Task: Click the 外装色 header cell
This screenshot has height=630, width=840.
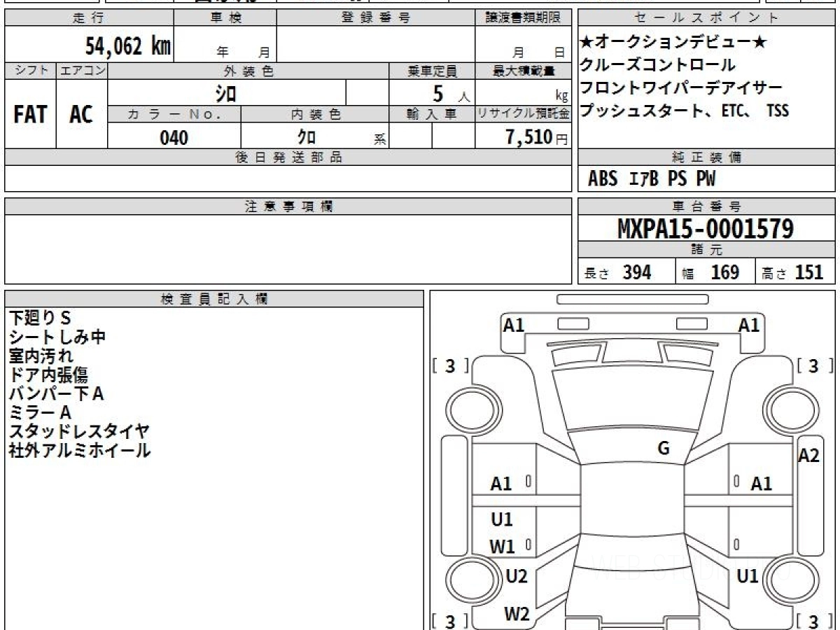Action: click(248, 71)
